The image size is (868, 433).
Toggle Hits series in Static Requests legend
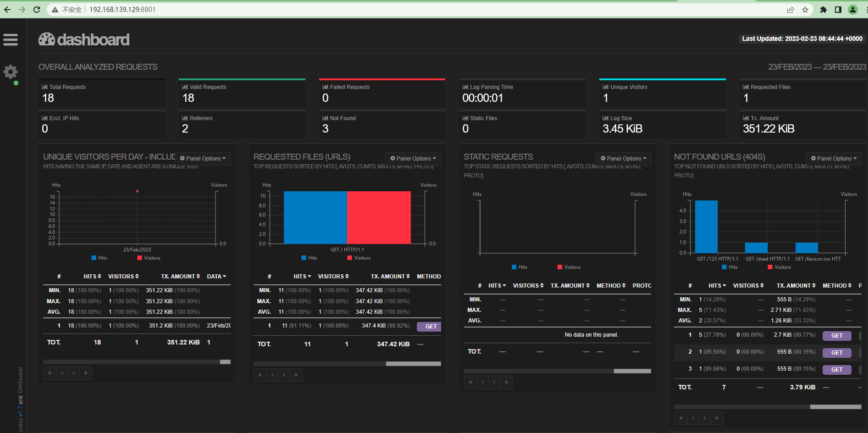point(520,267)
